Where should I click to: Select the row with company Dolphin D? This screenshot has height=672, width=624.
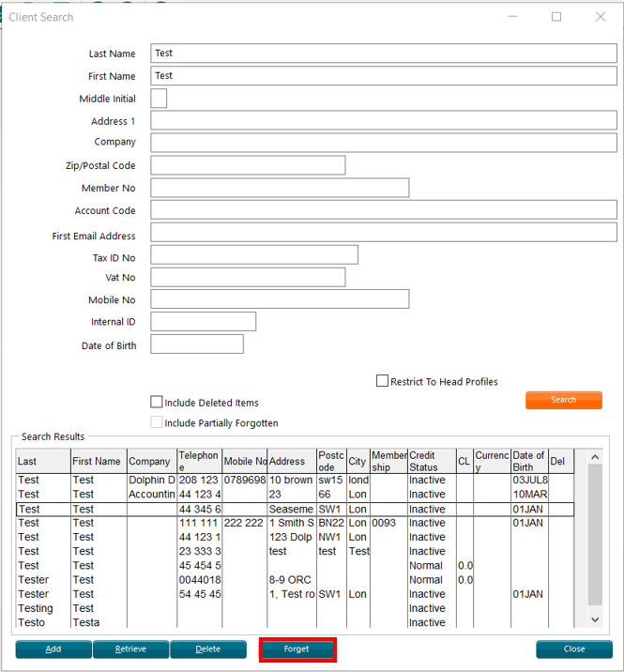(x=295, y=480)
